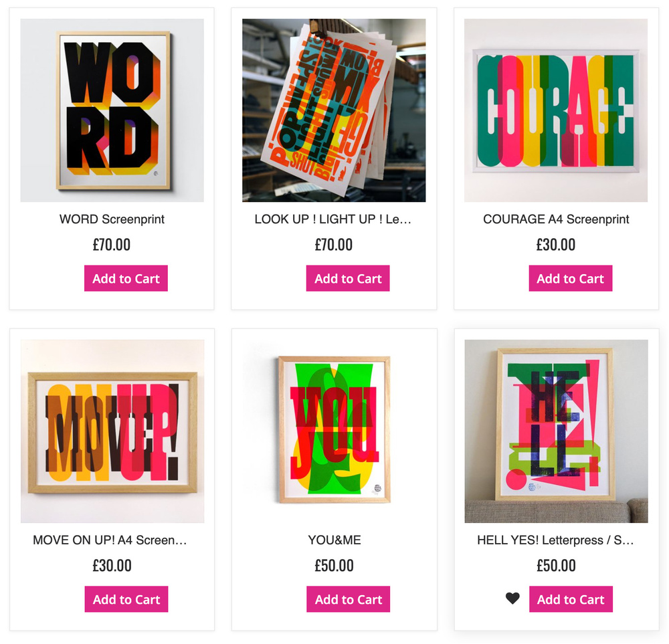Click the COURAGE A4 Screenprint title link

[556, 219]
